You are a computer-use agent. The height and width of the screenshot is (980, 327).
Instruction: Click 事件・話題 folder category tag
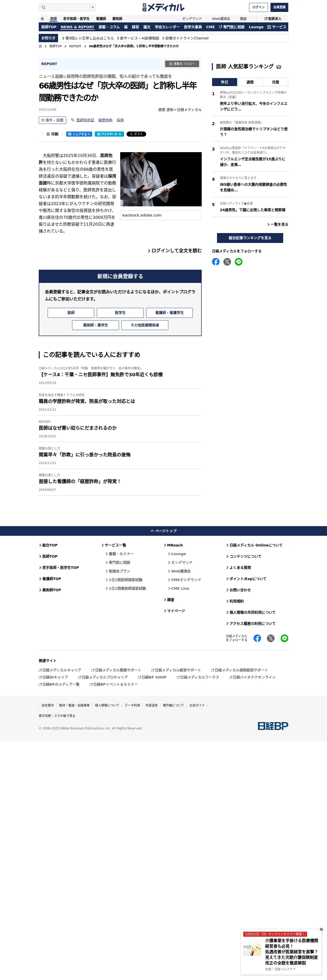pos(52,120)
